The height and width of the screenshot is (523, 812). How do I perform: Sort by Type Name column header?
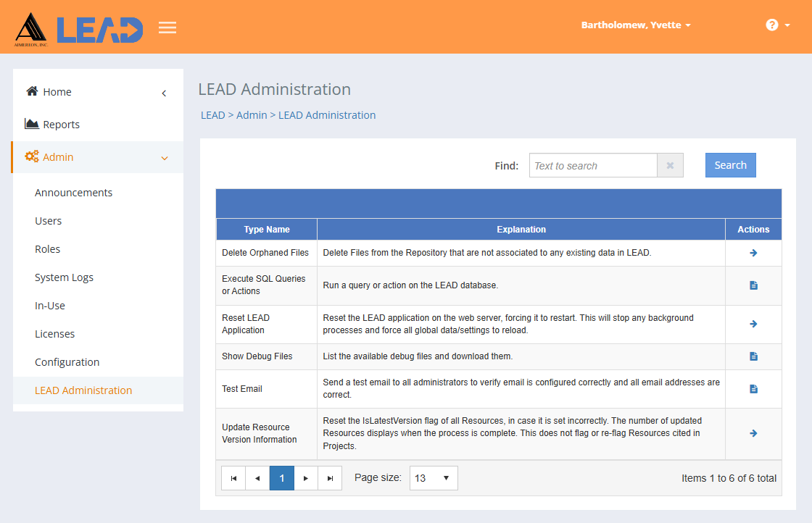[267, 229]
